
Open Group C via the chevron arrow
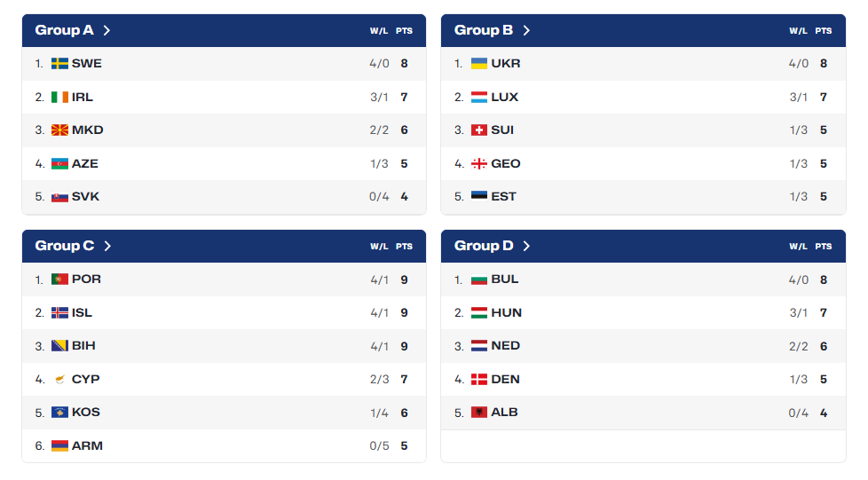(107, 246)
